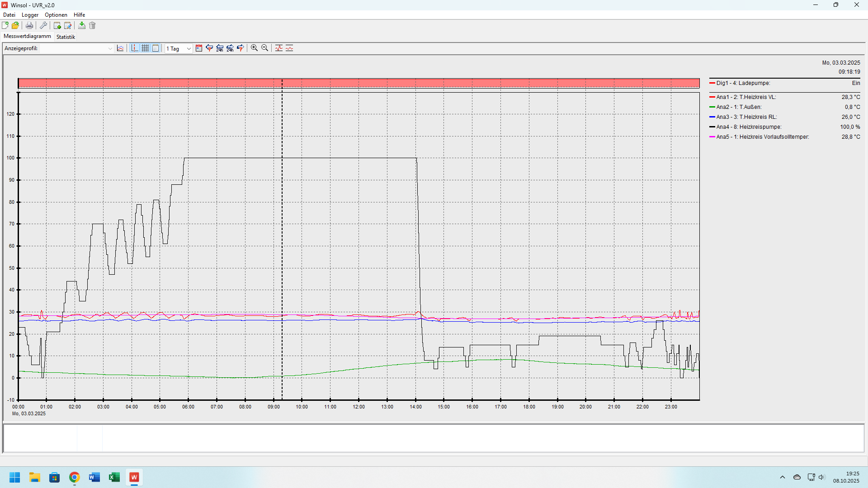Screen dimensions: 868x488
Task: Go forward 24 hours in diagram
Action: click(230, 48)
